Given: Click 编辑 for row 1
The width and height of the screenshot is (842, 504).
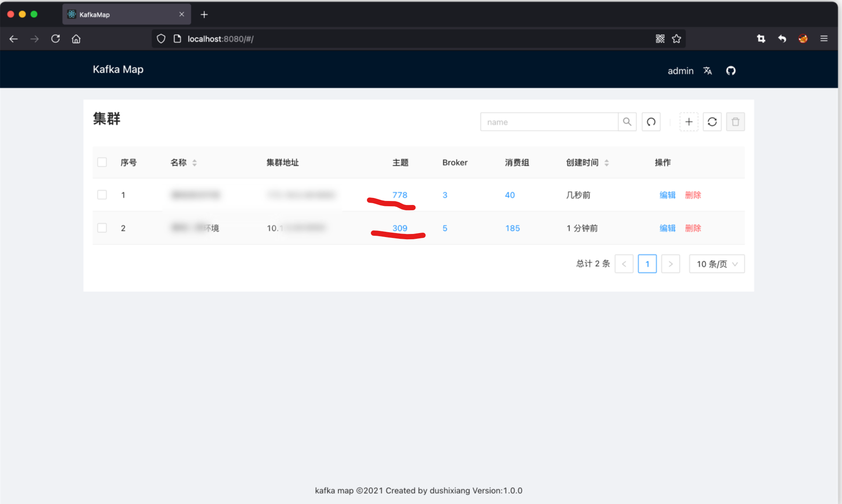Looking at the screenshot, I should (667, 195).
